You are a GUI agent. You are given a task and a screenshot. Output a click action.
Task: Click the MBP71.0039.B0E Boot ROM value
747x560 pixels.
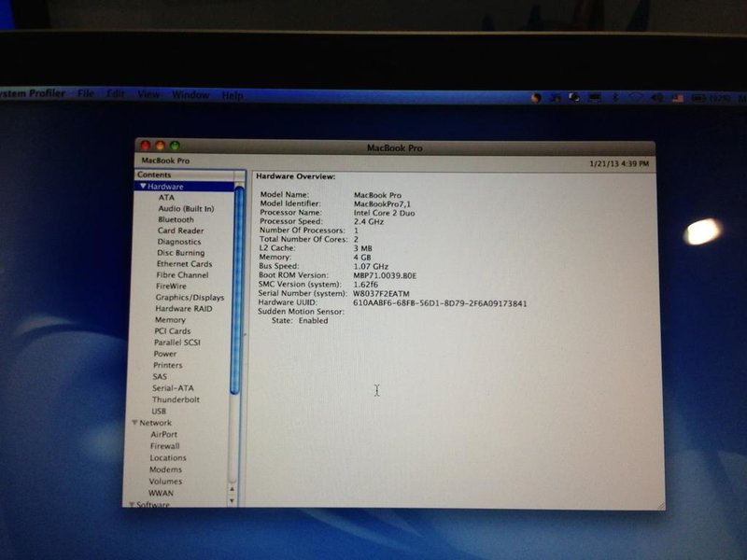click(385, 275)
